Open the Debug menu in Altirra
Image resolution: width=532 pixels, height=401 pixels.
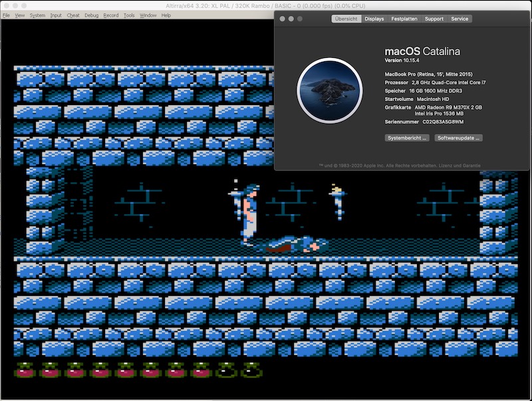pyautogui.click(x=91, y=15)
